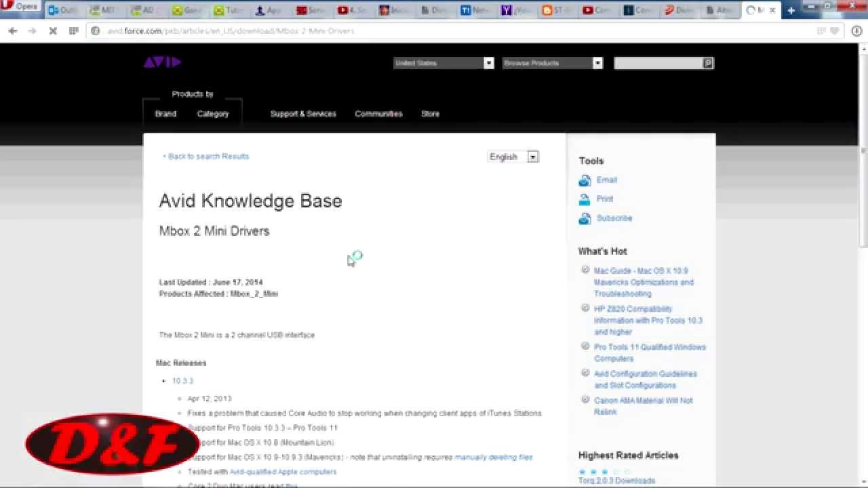Screen dimensions: 868x488
Task: Open the English language dropdown
Action: [x=513, y=157]
